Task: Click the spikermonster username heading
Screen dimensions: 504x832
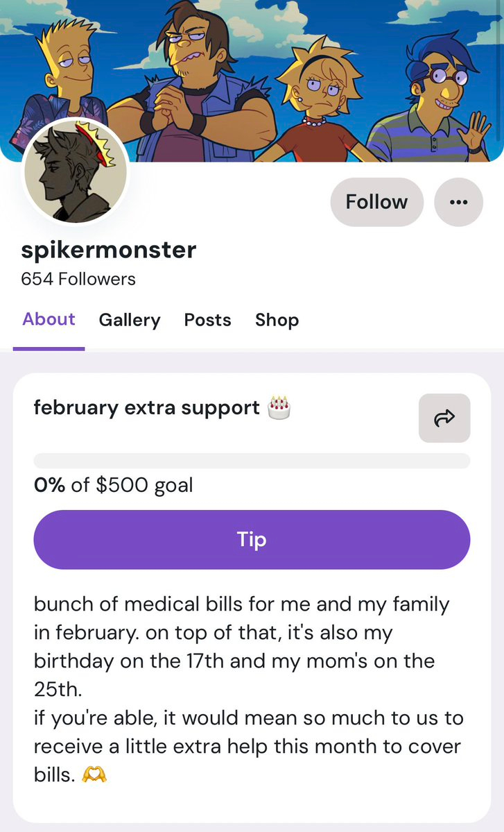Action: coord(109,250)
